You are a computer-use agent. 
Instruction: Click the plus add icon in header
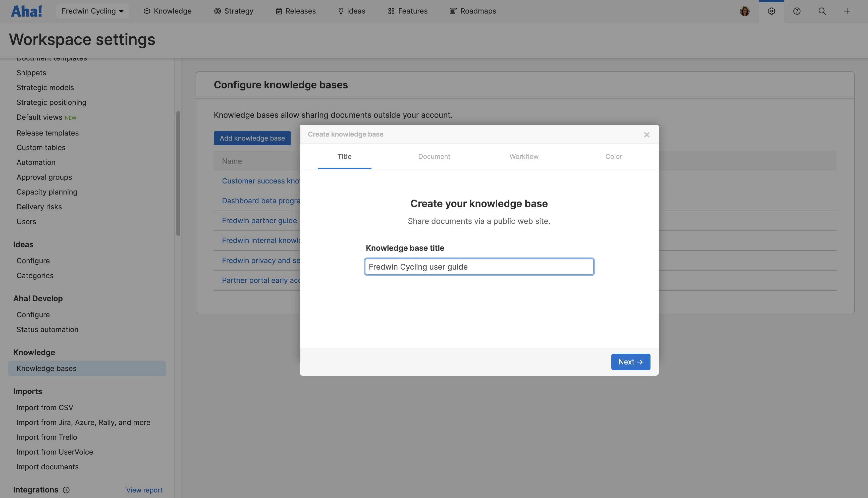click(847, 11)
